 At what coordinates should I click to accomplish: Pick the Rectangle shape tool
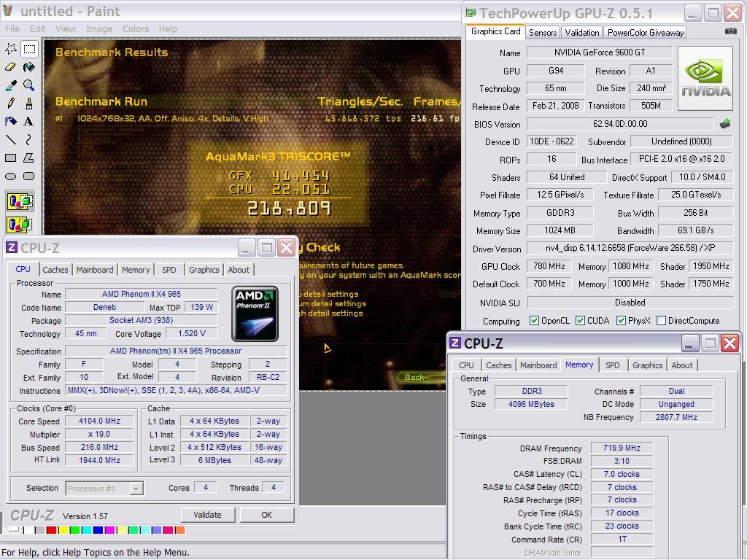[x=11, y=157]
